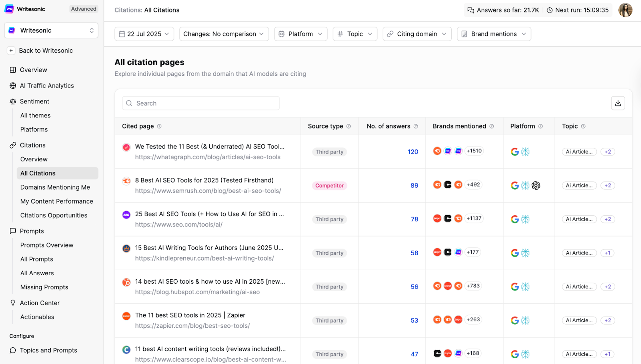Select All Citations in the sidebar
Screen dimensions: 641x364
pyautogui.click(x=57, y=173)
